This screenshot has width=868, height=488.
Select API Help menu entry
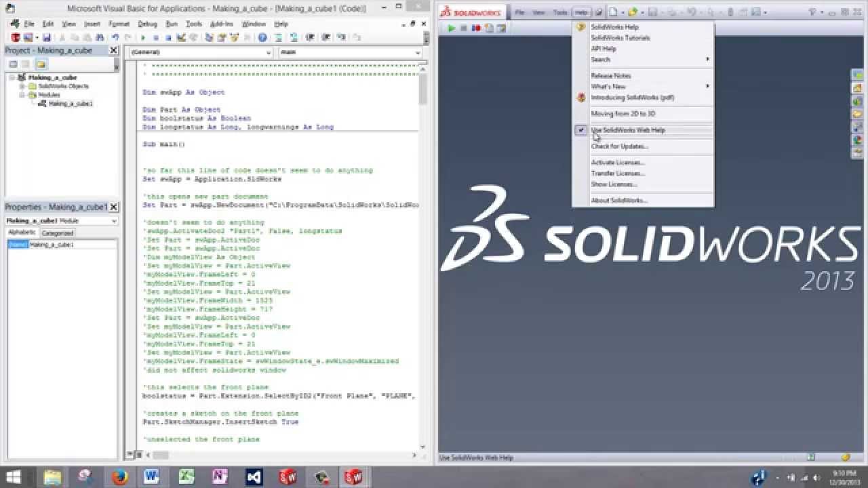[x=604, y=49]
